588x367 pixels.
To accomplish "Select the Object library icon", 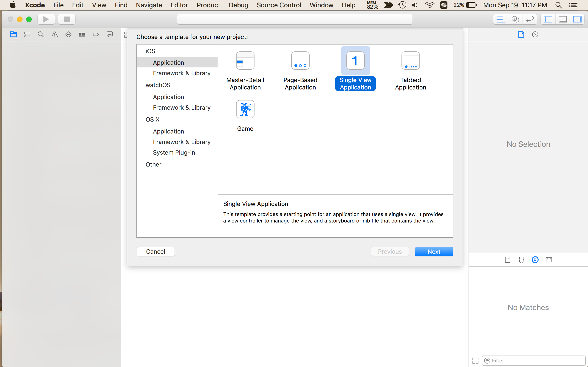I will coord(535,260).
